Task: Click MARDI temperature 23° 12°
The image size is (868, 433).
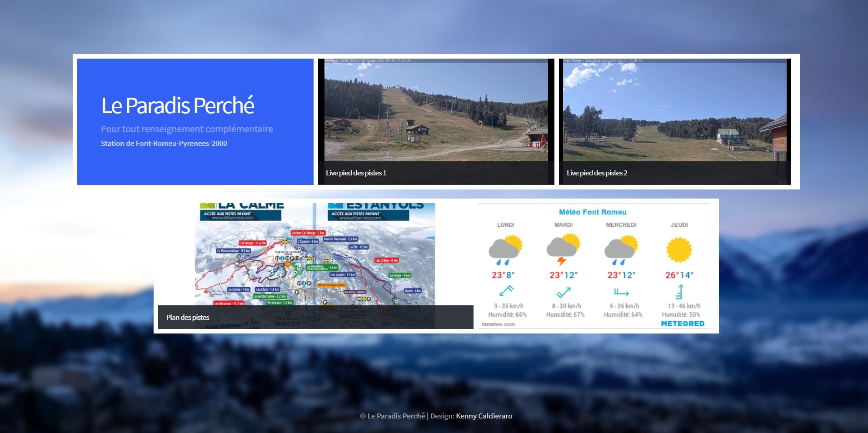Action: (564, 275)
